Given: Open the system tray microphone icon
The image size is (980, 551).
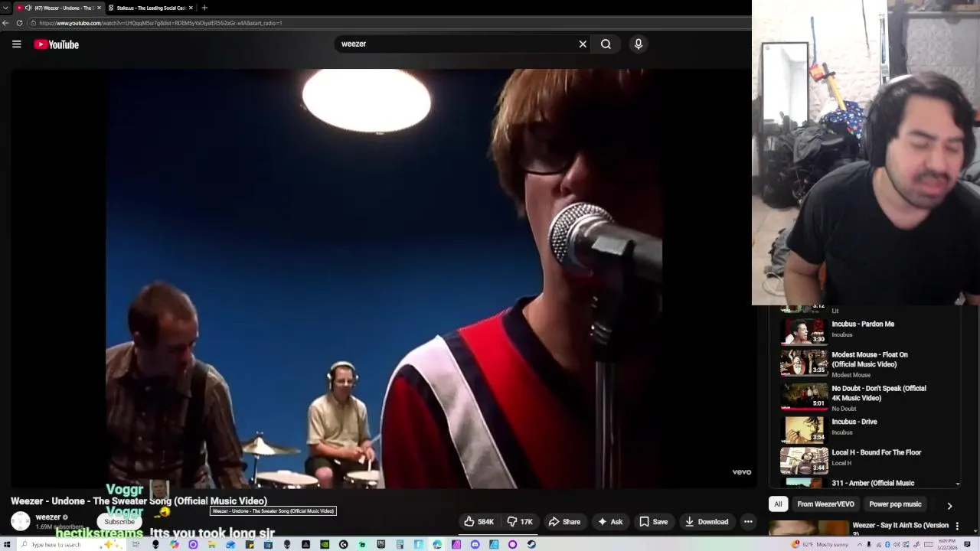Looking at the screenshot, I should 869,544.
